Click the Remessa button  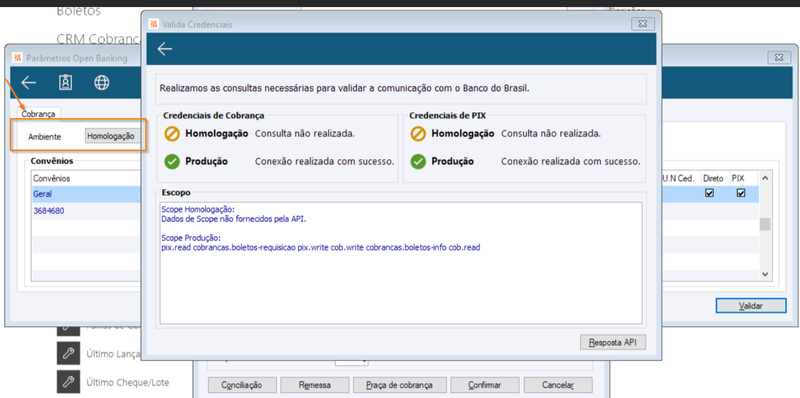[x=315, y=385]
